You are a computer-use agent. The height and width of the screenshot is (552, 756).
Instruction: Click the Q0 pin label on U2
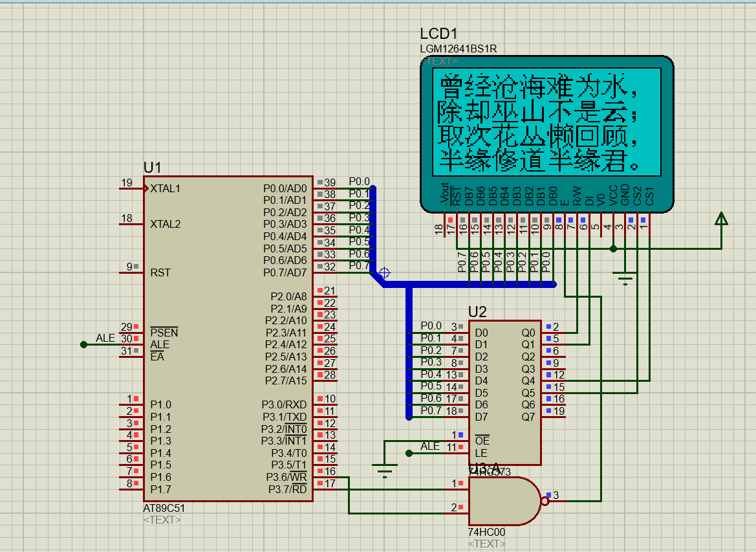pyautogui.click(x=528, y=333)
